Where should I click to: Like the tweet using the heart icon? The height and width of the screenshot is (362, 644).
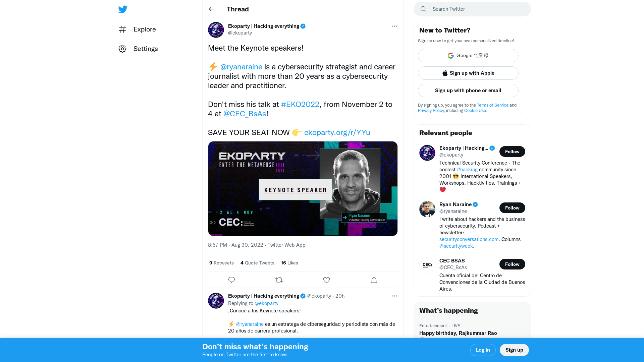click(x=326, y=280)
